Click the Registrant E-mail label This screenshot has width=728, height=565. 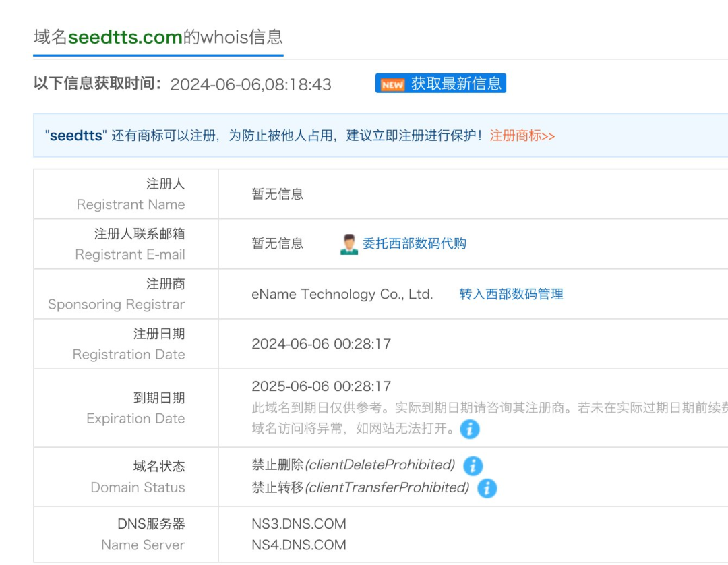click(130, 254)
